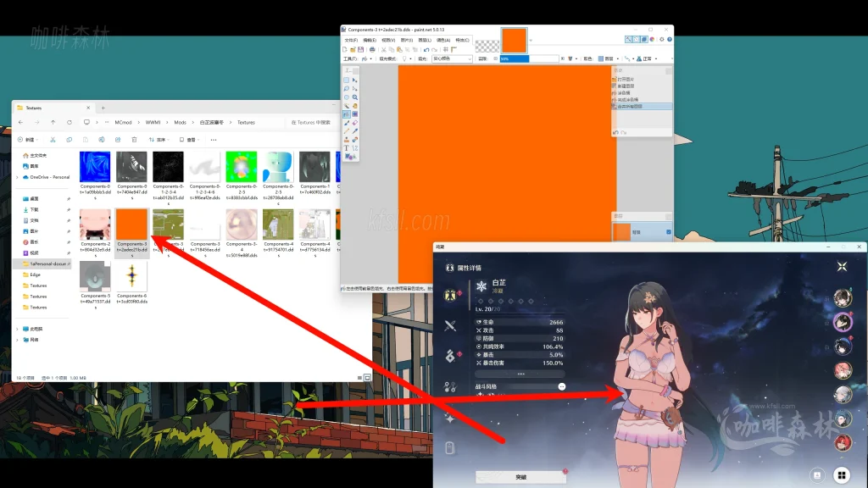Image resolution: width=868 pixels, height=488 pixels.
Task: Toggle the History window button in paint.net
Action: pos(636,39)
